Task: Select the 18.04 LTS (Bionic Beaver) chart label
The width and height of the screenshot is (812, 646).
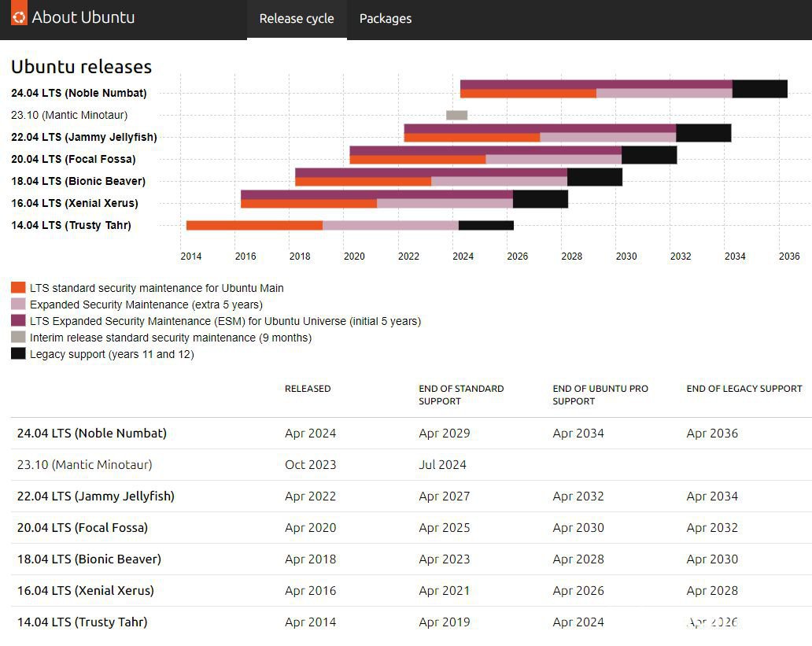Action: 78,181
